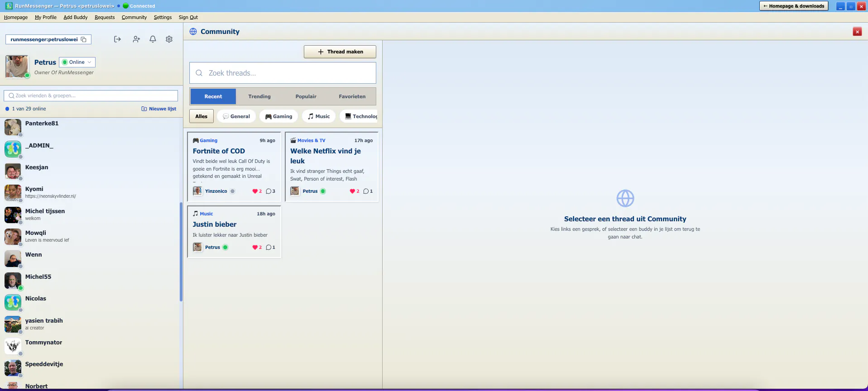Click comment bubble on Justin bieber thread

coord(269,248)
